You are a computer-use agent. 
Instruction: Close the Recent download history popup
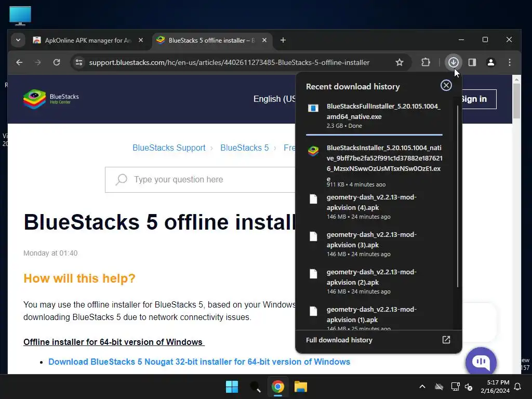point(446,85)
